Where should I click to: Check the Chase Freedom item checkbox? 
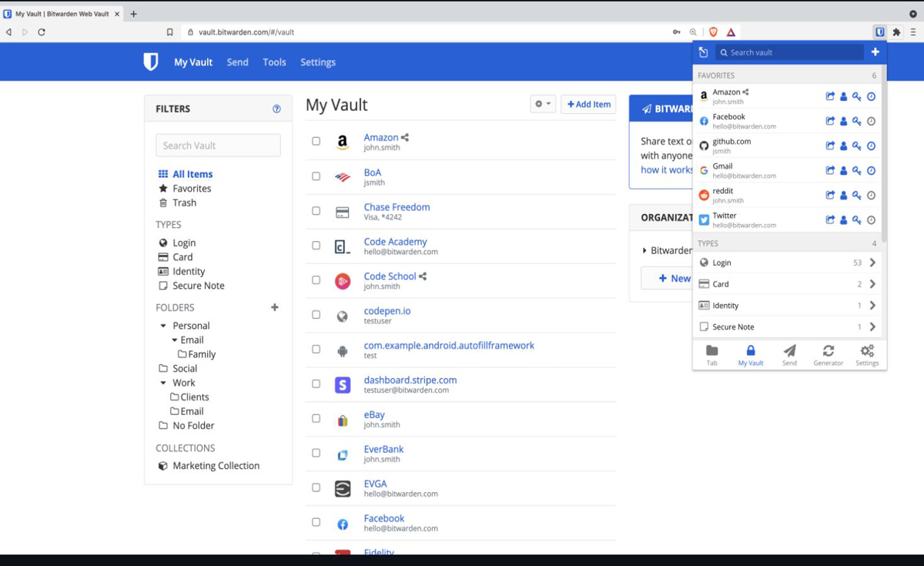(316, 210)
